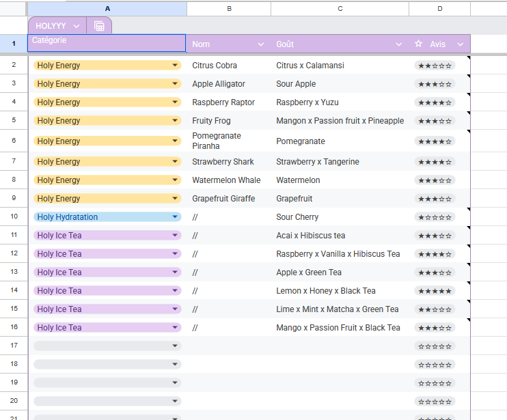The height and width of the screenshot is (420, 507).
Task: Click star rating chip for Raspberry Raptor
Action: pos(435,102)
